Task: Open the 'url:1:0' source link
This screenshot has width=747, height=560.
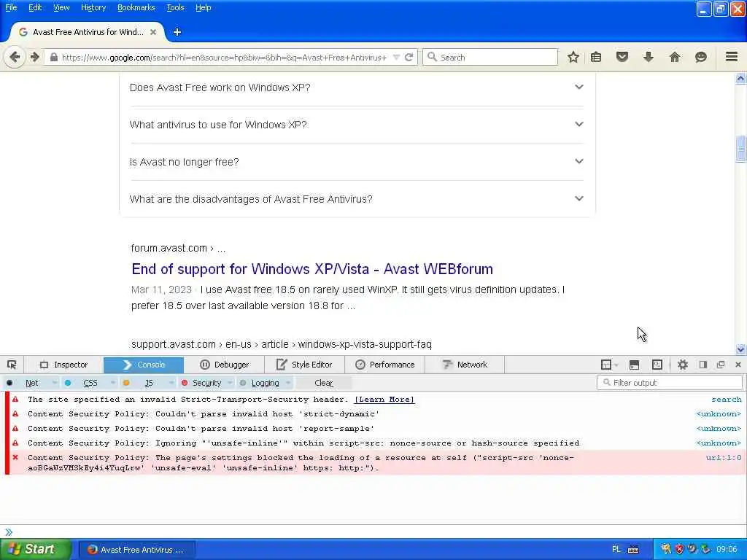Action: 724,458
